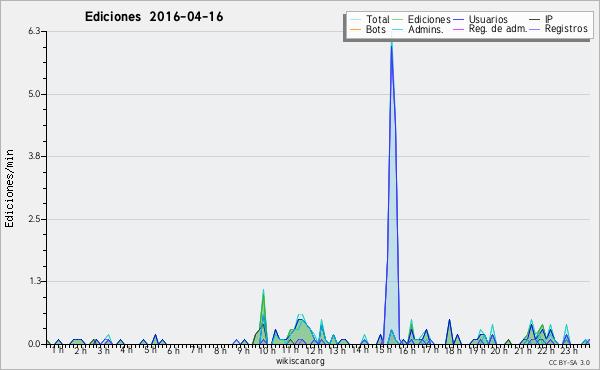Click the wikiscan.org text below chart
600x370 pixels.
300,361
